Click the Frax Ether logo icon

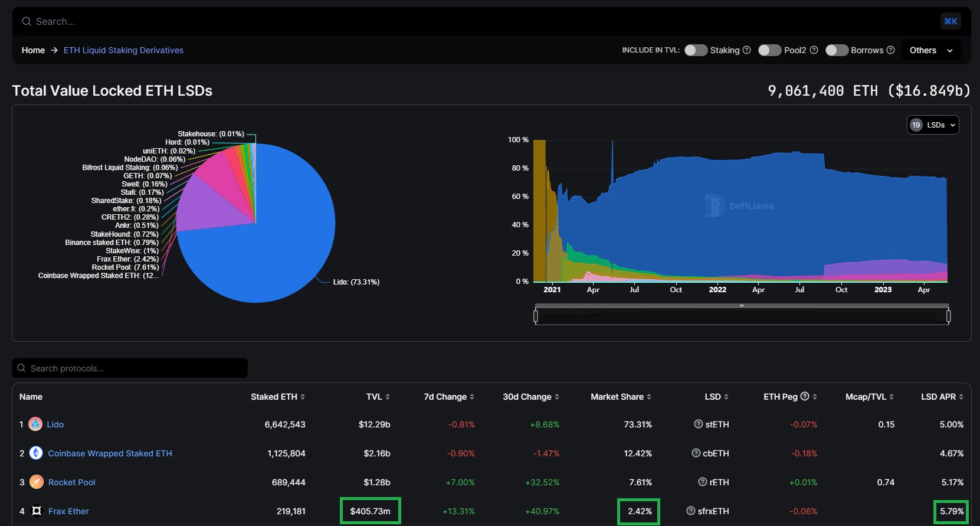tap(36, 511)
